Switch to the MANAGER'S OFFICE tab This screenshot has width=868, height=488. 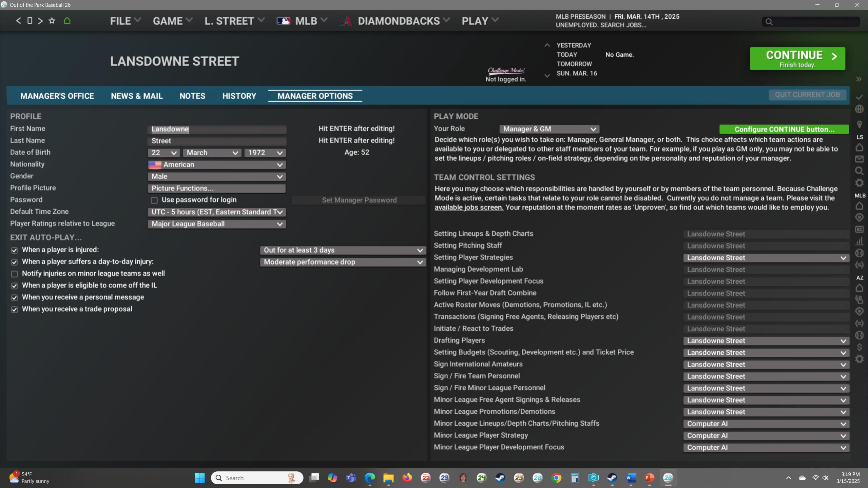[57, 96]
